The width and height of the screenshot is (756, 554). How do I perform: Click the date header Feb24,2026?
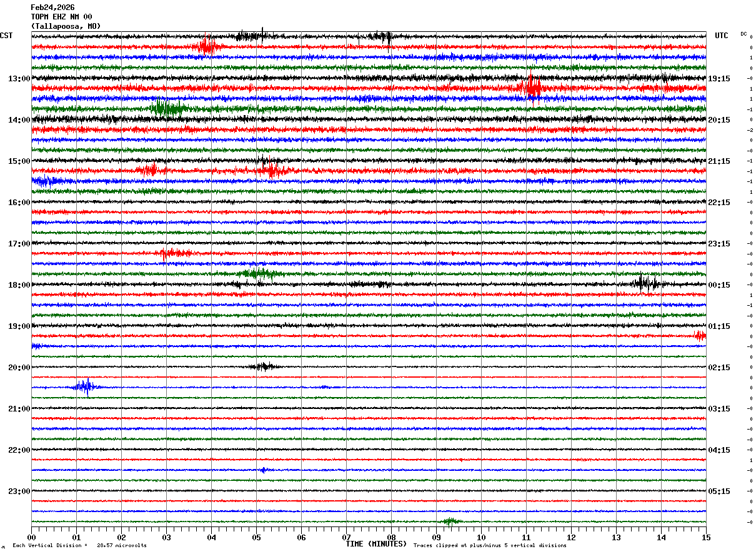point(52,8)
